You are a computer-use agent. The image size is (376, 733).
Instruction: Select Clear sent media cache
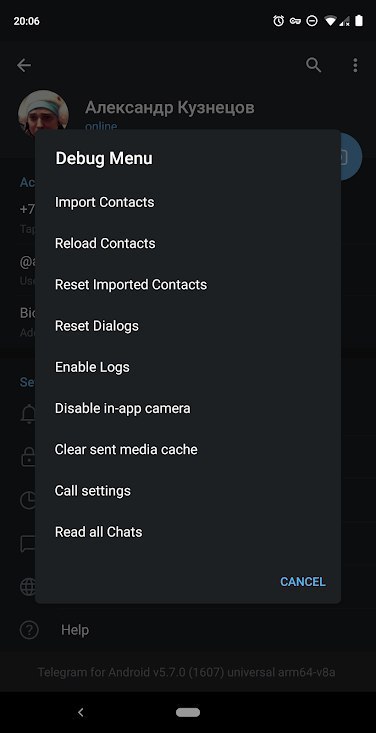tap(188, 449)
